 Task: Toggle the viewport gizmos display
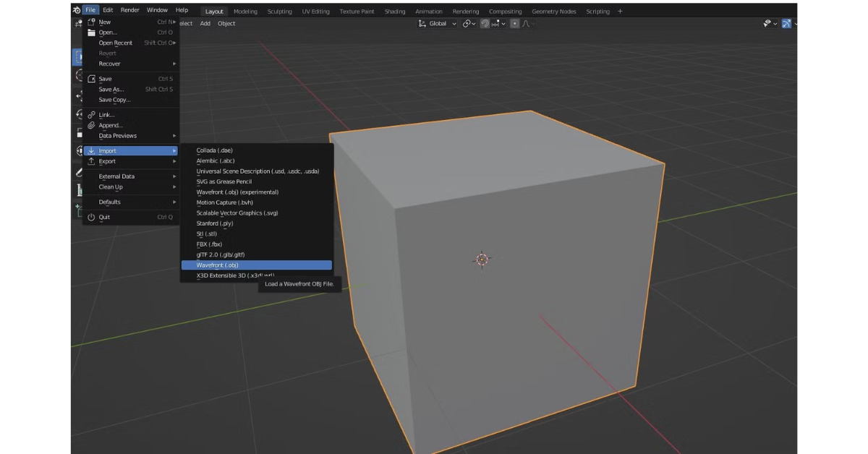(786, 23)
